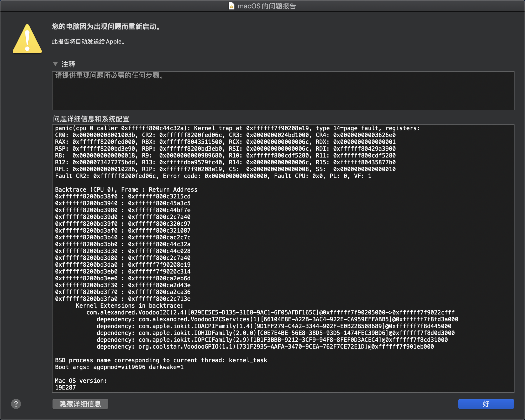
Task: Click backtrace row 0xffffff8200bd3eb0
Action: pos(123,271)
